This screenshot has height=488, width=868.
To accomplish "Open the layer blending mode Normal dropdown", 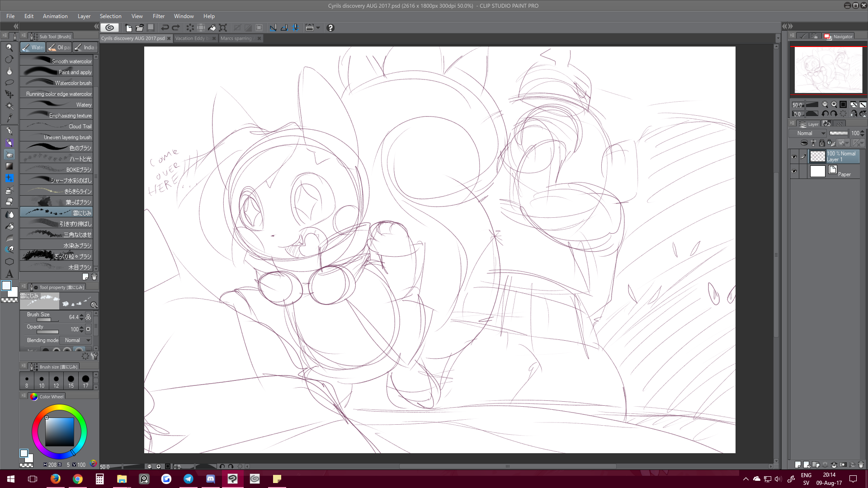I will [808, 133].
